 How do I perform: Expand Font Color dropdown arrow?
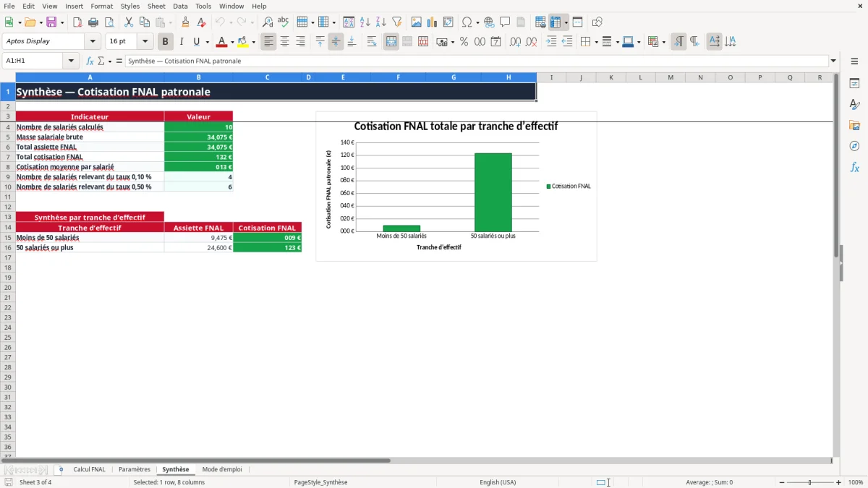tap(231, 42)
